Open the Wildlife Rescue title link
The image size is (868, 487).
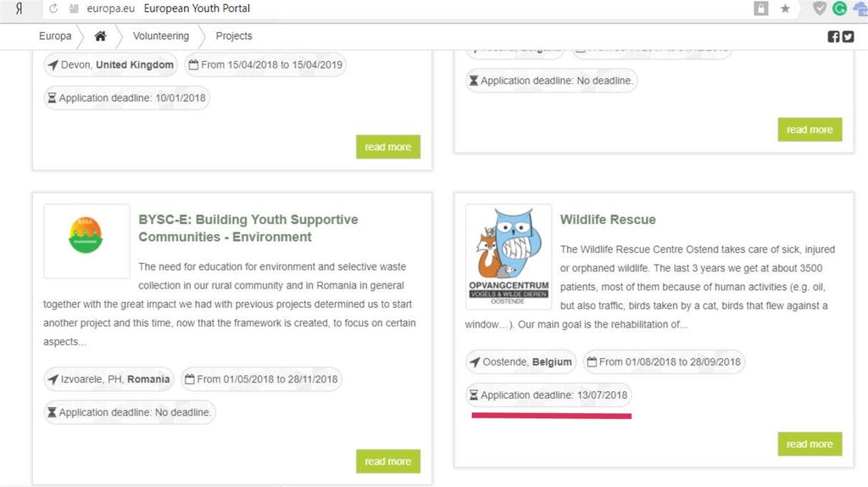[x=608, y=220]
